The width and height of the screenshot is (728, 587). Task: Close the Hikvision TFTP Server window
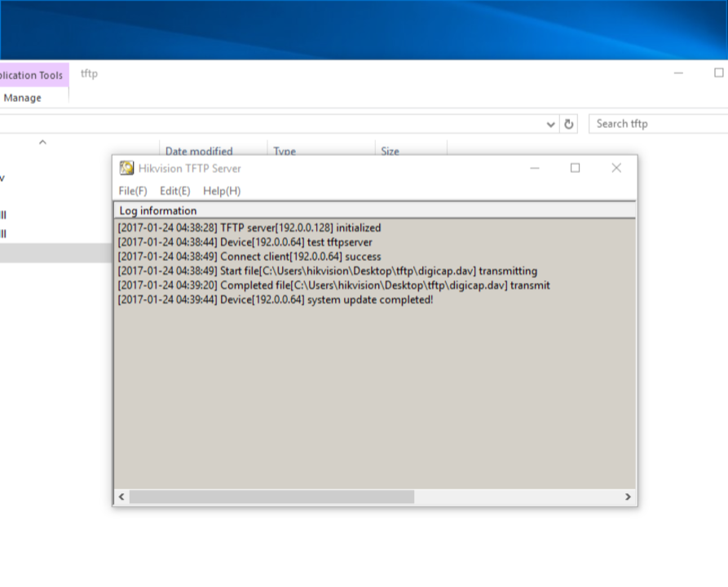click(x=616, y=168)
